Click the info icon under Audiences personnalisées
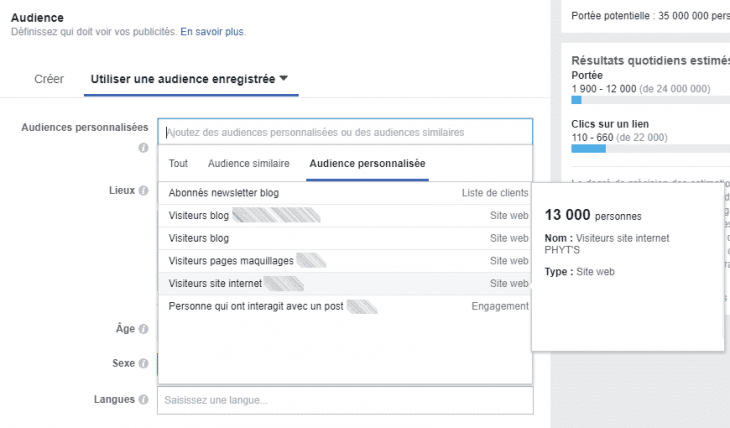 (143, 147)
